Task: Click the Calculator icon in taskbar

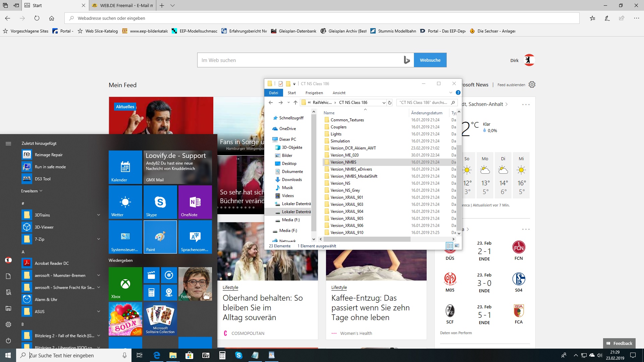Action: click(222, 355)
